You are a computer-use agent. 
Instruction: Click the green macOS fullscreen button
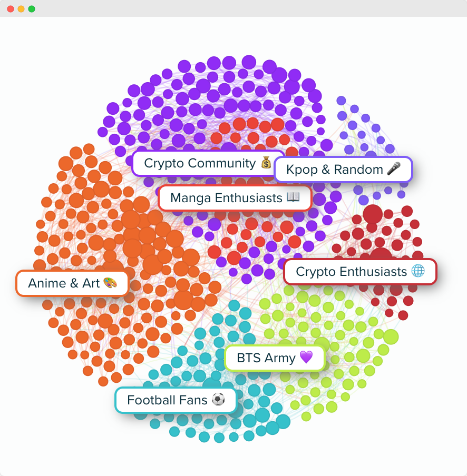(x=32, y=9)
